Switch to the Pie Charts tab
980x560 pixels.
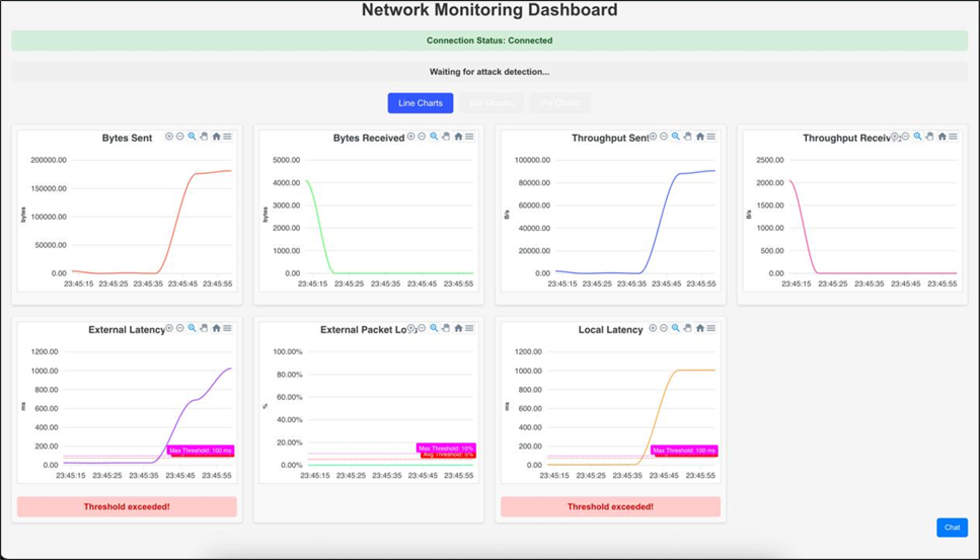pyautogui.click(x=560, y=103)
